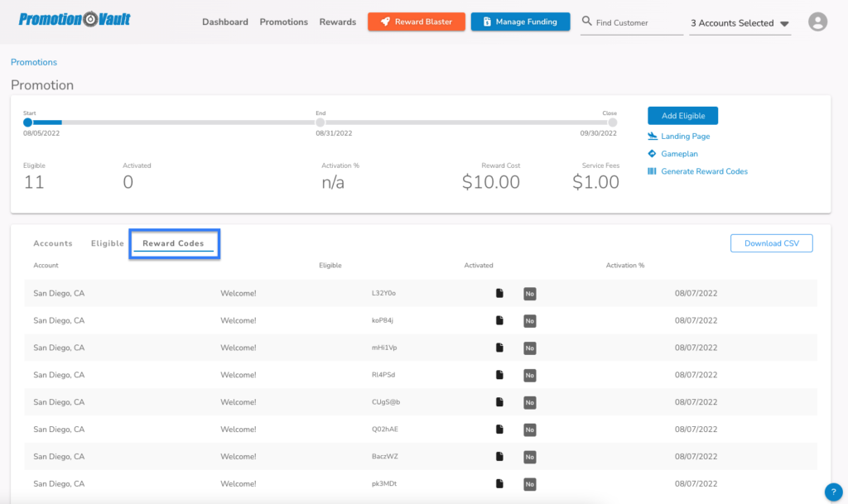Go home via the Promotion Vault logo
Image resolution: width=848 pixels, height=504 pixels.
[x=74, y=19]
